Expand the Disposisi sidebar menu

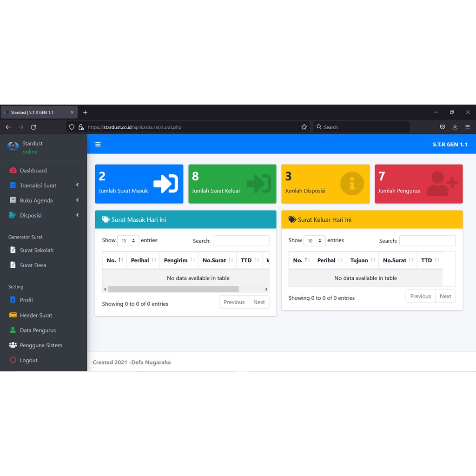(x=31, y=215)
